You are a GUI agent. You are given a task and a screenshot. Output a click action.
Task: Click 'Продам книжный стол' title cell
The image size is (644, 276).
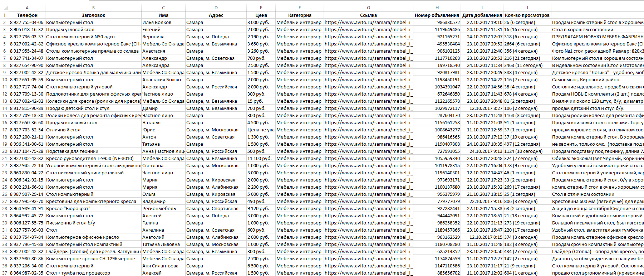[x=93, y=122]
